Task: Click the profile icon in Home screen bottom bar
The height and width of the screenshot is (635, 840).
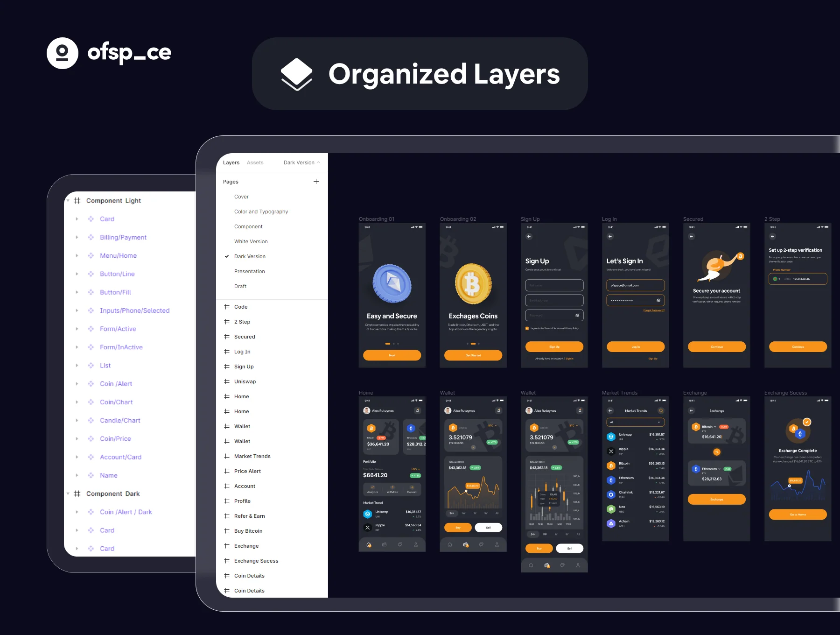Action: pos(415,545)
